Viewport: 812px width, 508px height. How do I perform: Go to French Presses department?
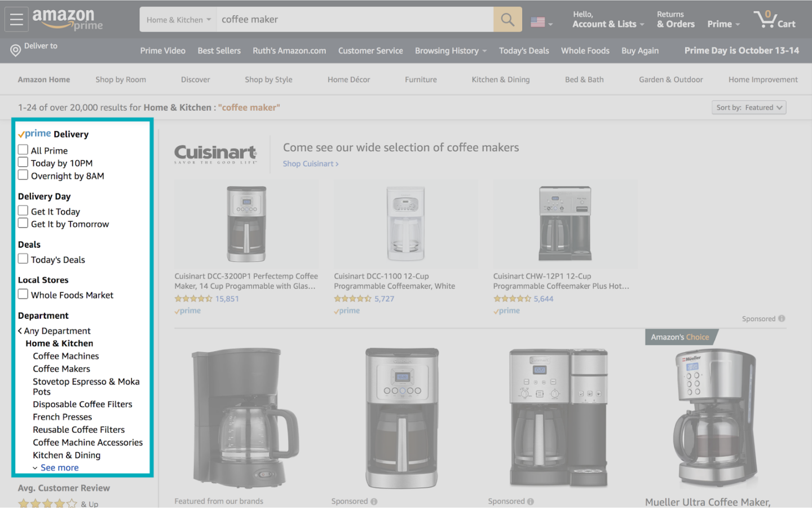(62, 417)
